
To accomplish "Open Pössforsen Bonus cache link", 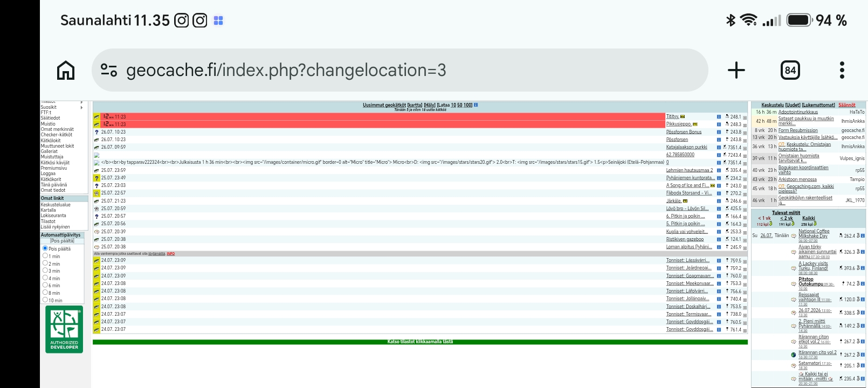I will pos(684,131).
